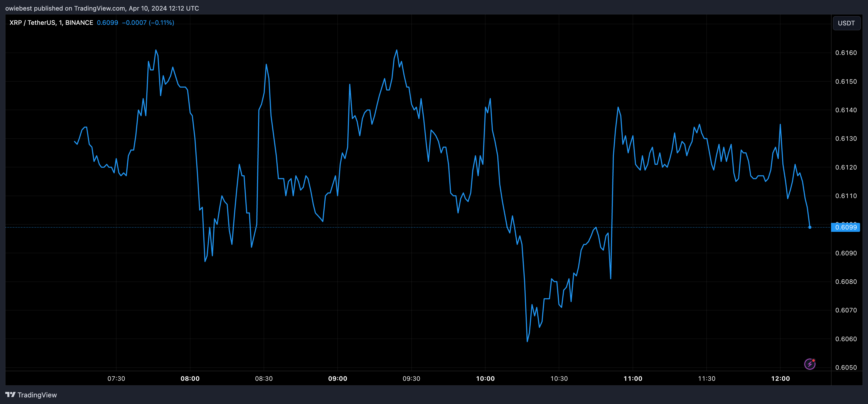
Task: Click the red notification dot on the lightning icon
Action: [x=813, y=360]
